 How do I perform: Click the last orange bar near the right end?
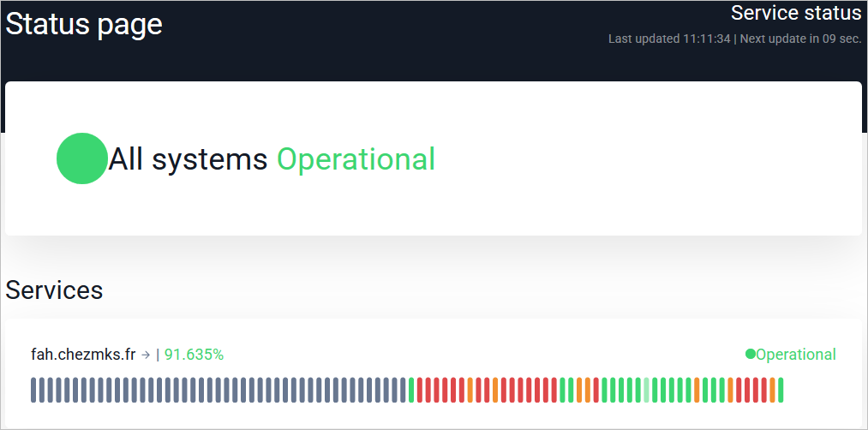(772, 390)
